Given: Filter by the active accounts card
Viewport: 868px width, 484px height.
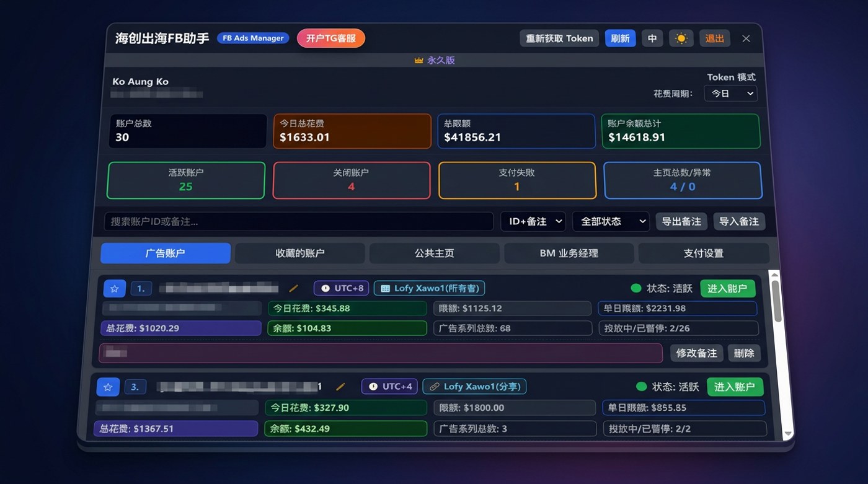Looking at the screenshot, I should (186, 180).
